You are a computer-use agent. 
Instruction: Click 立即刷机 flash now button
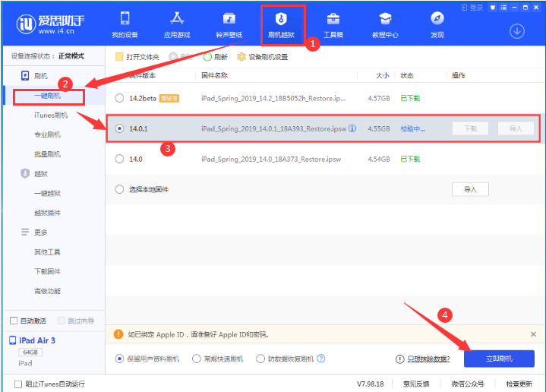click(x=499, y=359)
